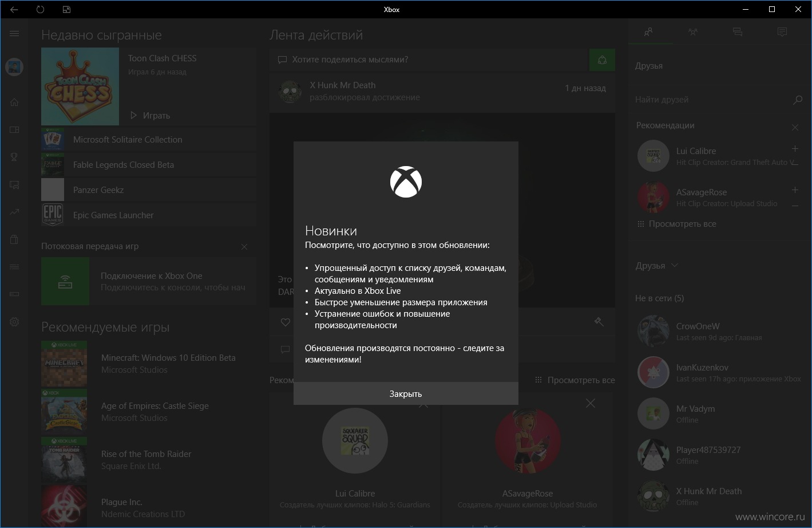Click 'Просмотреть все' in the activity feed
This screenshot has width=812, height=528.
[575, 380]
